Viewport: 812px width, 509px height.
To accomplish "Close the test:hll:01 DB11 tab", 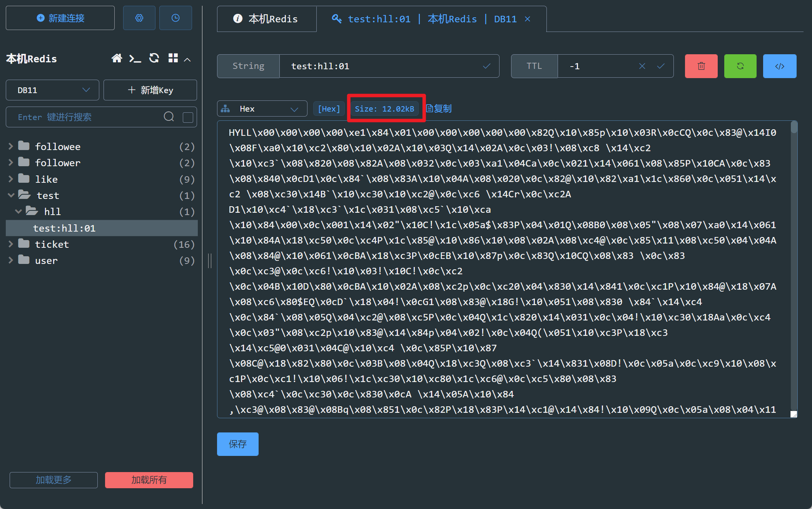I will coord(527,18).
